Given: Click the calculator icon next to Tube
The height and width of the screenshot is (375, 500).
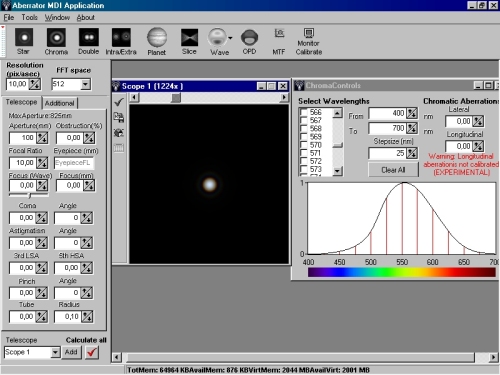Looking at the screenshot, I should (x=41, y=317).
